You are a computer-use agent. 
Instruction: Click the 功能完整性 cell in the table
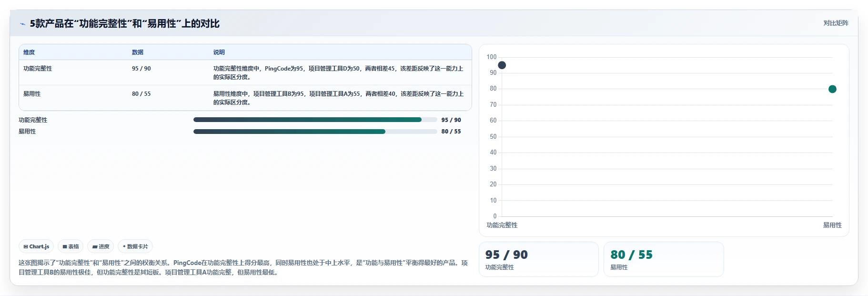[x=38, y=69]
